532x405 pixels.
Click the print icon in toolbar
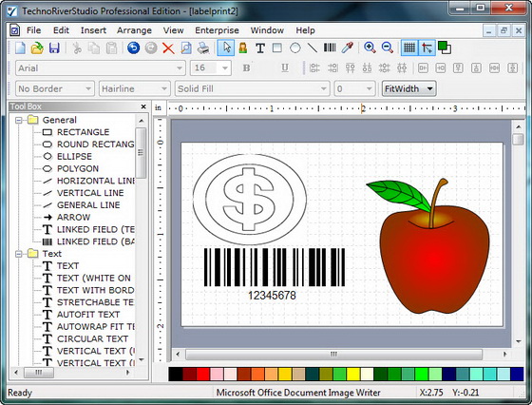pyautogui.click(x=203, y=48)
